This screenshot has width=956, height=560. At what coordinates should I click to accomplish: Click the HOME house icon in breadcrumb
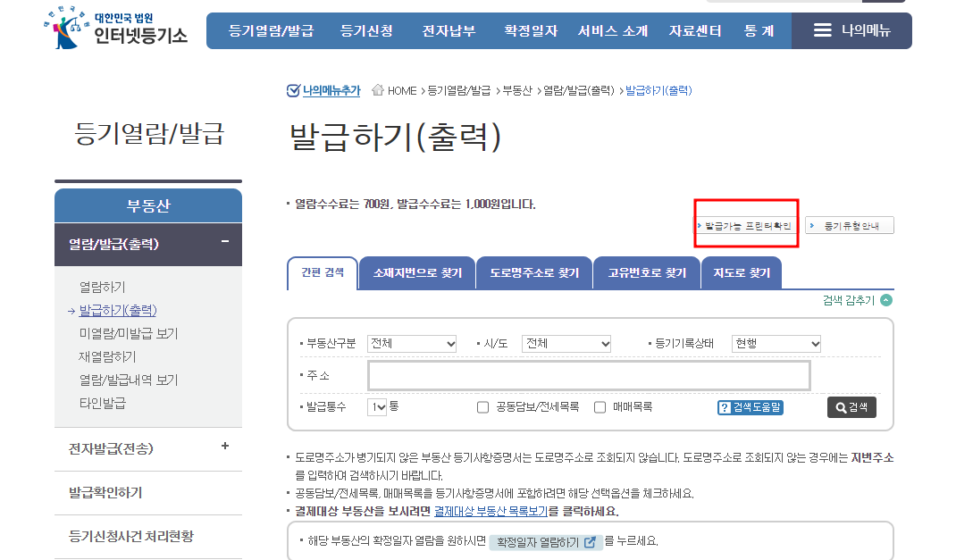coord(377,90)
